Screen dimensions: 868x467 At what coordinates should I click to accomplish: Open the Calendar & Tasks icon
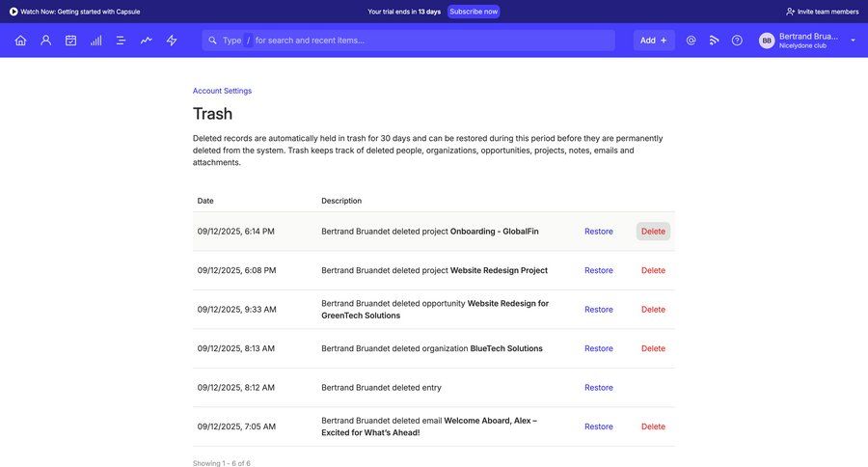click(x=70, y=41)
